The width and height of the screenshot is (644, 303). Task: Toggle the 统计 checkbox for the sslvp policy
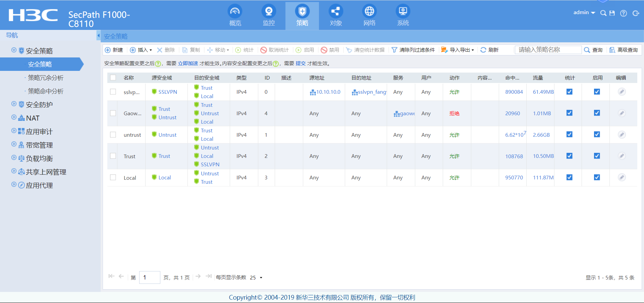(x=569, y=92)
